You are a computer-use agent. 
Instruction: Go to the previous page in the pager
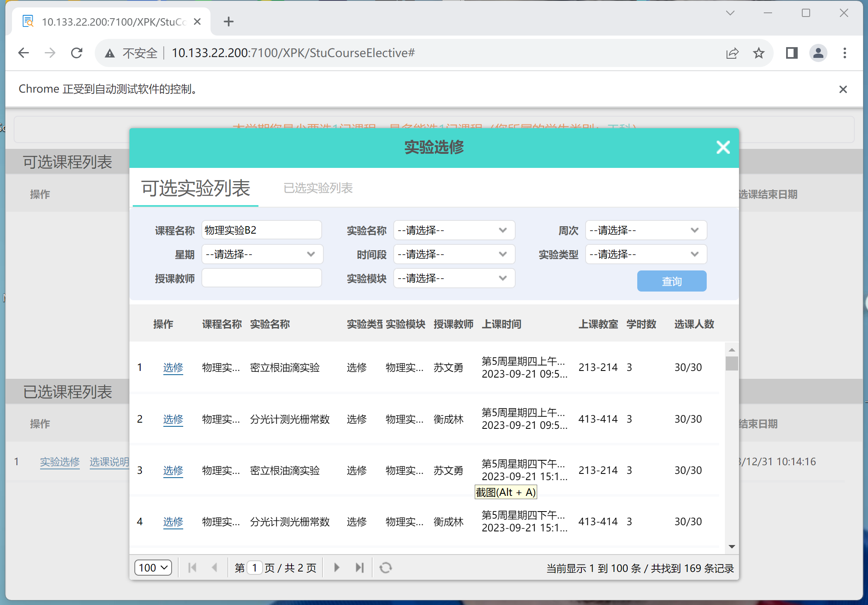(214, 567)
